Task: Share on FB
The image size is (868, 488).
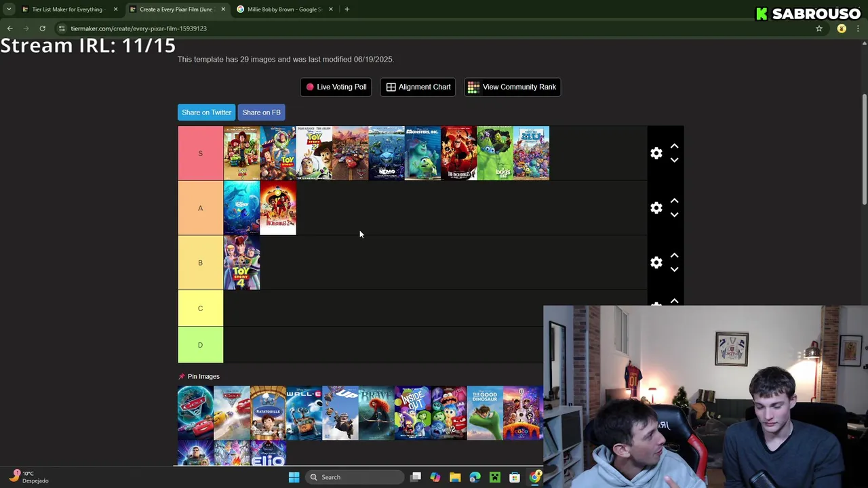Action: [261, 113]
